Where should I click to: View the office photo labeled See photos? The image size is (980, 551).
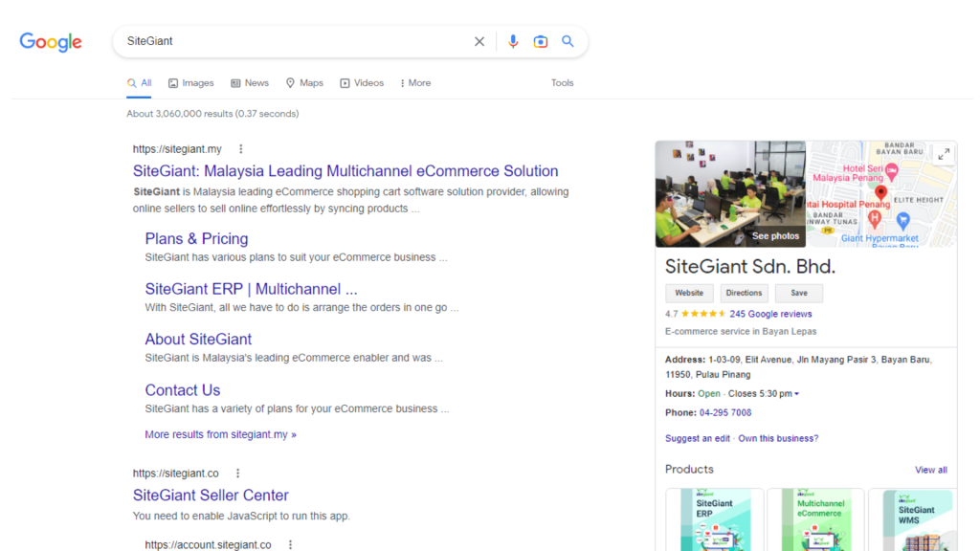click(x=730, y=193)
